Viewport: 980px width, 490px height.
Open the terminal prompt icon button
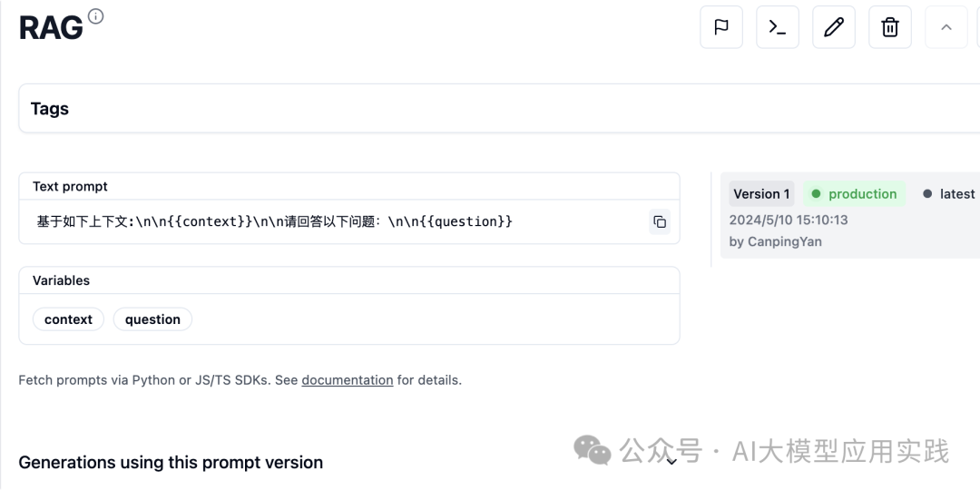click(x=778, y=27)
